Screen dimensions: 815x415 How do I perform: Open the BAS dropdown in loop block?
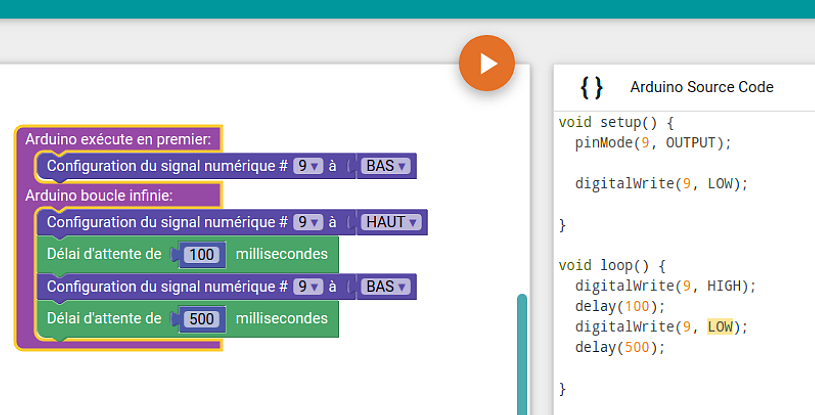point(386,287)
